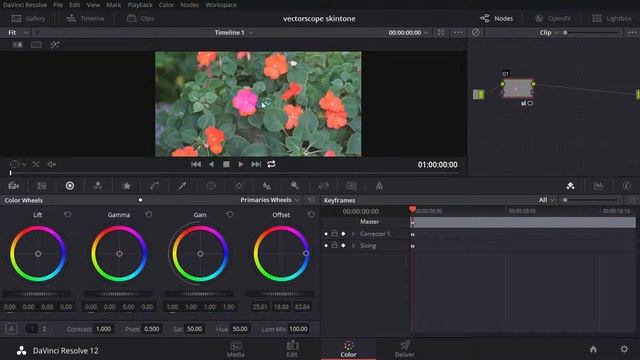Show the Keyframes palette icon
This screenshot has width=640, height=360.
pos(571,186)
